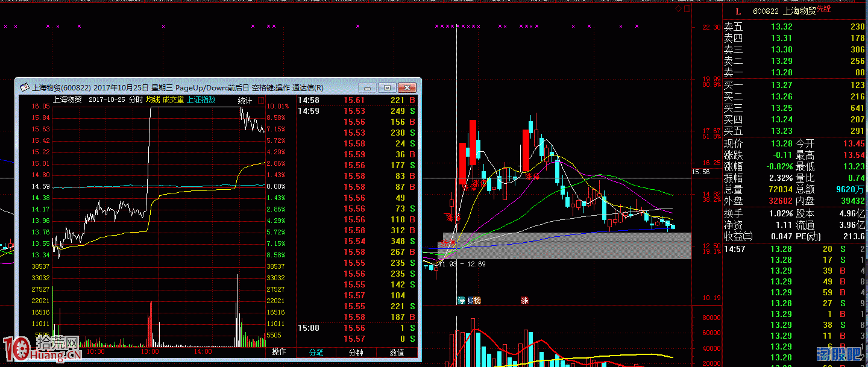Image resolution: width=868 pixels, height=367 pixels.
Task: Click the red box icon beside 统计
Action: [260, 100]
